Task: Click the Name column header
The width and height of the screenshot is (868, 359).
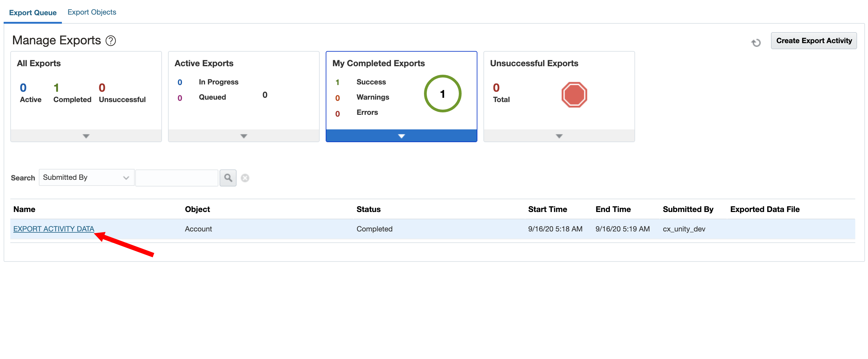Action: point(24,209)
